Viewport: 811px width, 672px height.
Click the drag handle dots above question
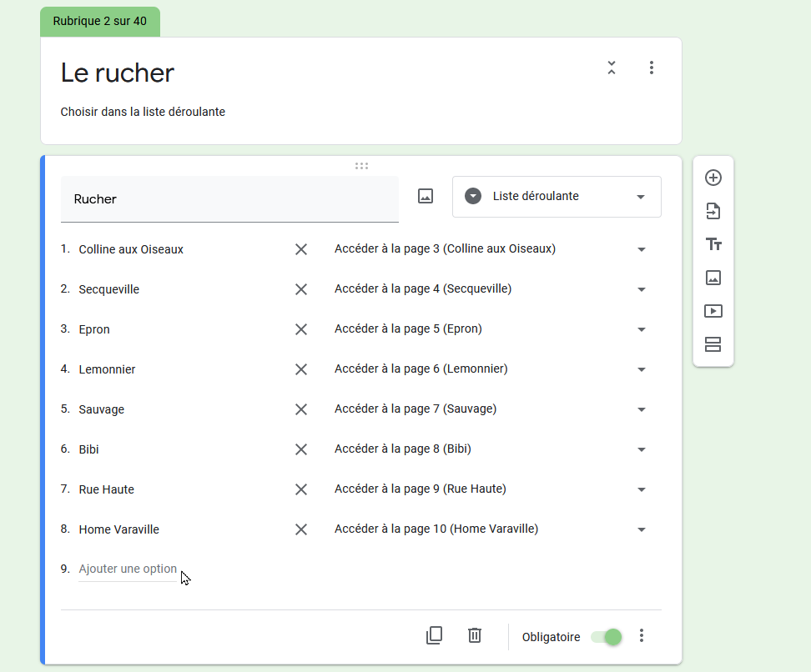click(361, 166)
